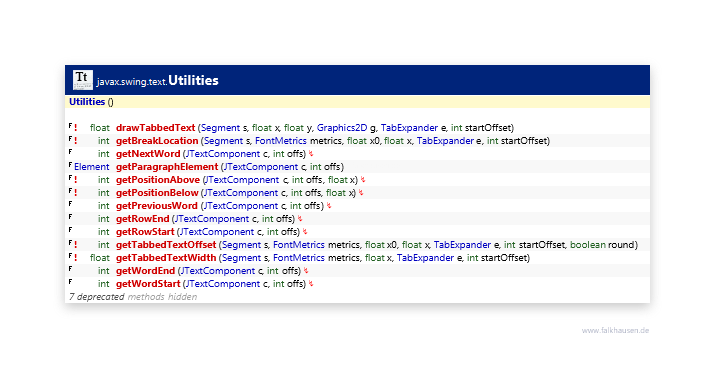Image resolution: width=706 pixels, height=376 pixels.
Task: Click the '7 deprecated methods hidden' note
Action: click(133, 297)
